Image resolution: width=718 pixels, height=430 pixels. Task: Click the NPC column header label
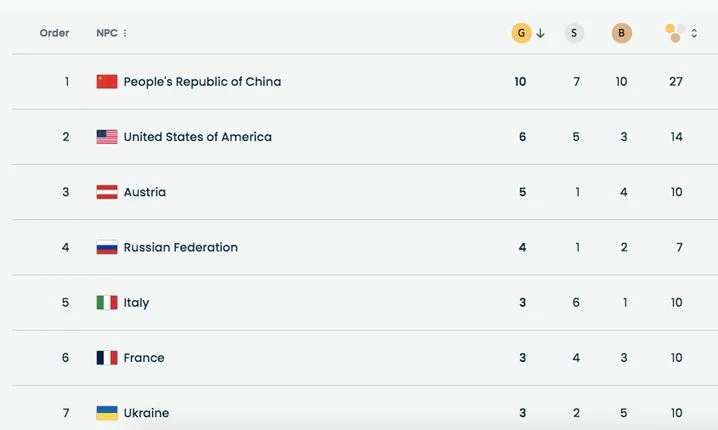click(x=106, y=33)
